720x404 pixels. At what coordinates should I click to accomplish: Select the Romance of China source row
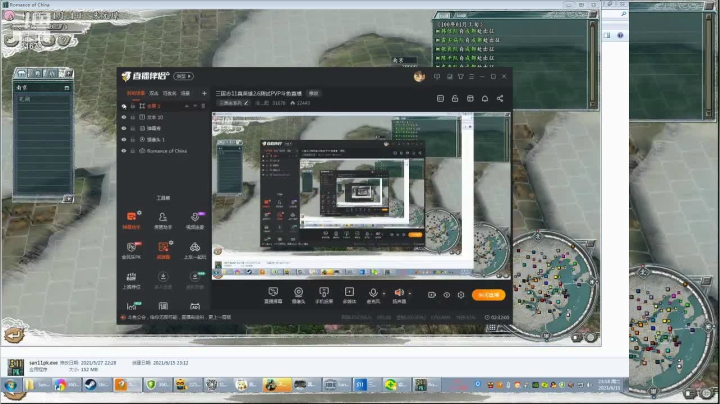(x=163, y=151)
